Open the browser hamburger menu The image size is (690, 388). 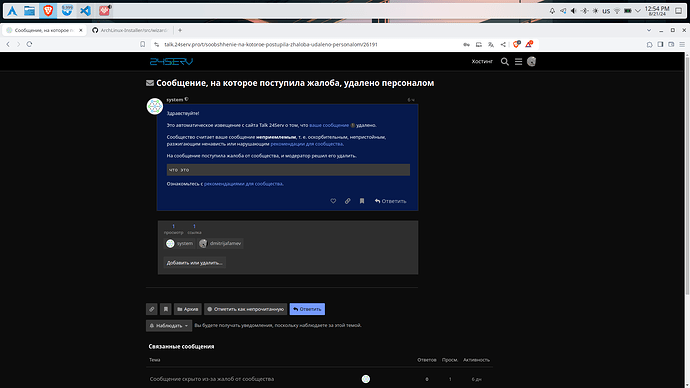[682, 44]
